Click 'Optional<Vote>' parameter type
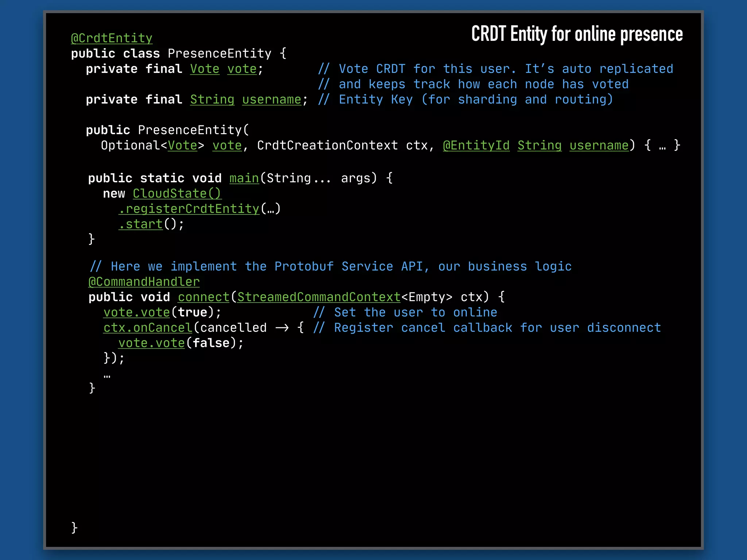The image size is (747, 560). point(152,145)
